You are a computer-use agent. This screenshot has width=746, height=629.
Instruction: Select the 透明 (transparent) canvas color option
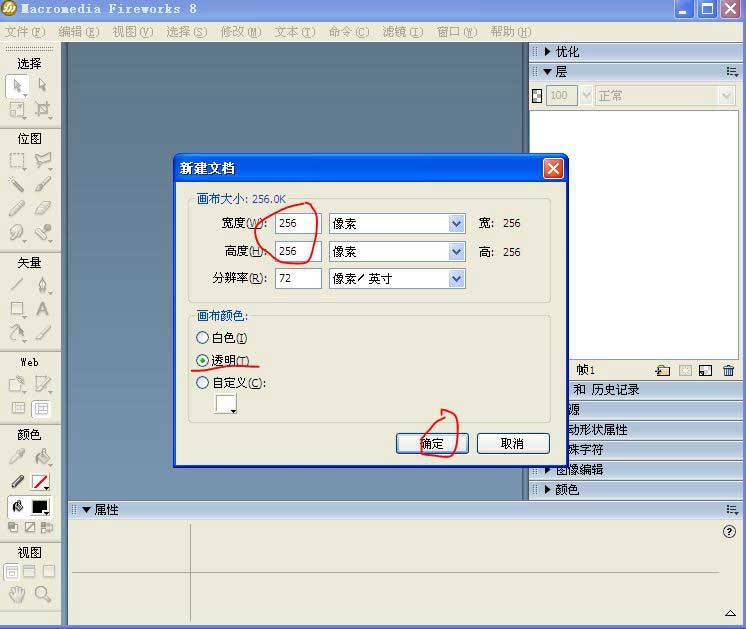click(203, 360)
